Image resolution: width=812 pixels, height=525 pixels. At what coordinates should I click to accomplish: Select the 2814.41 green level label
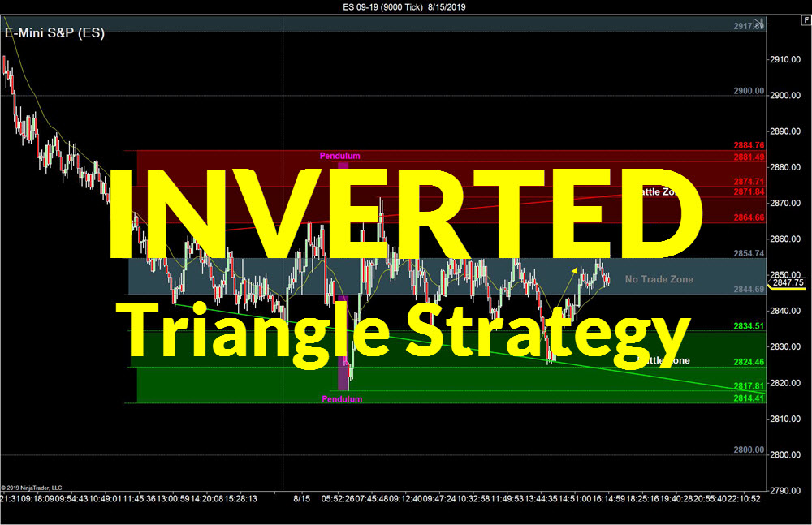(x=749, y=398)
